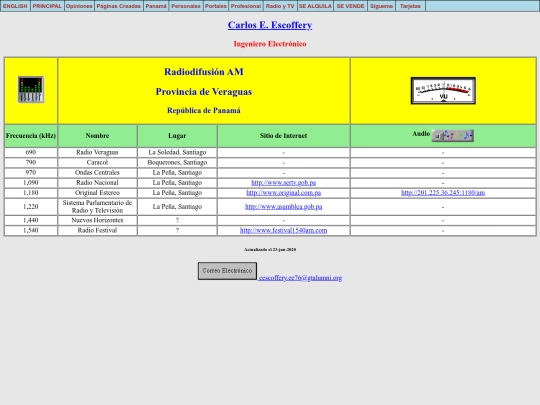Open the Profesional menu

pyautogui.click(x=246, y=6)
